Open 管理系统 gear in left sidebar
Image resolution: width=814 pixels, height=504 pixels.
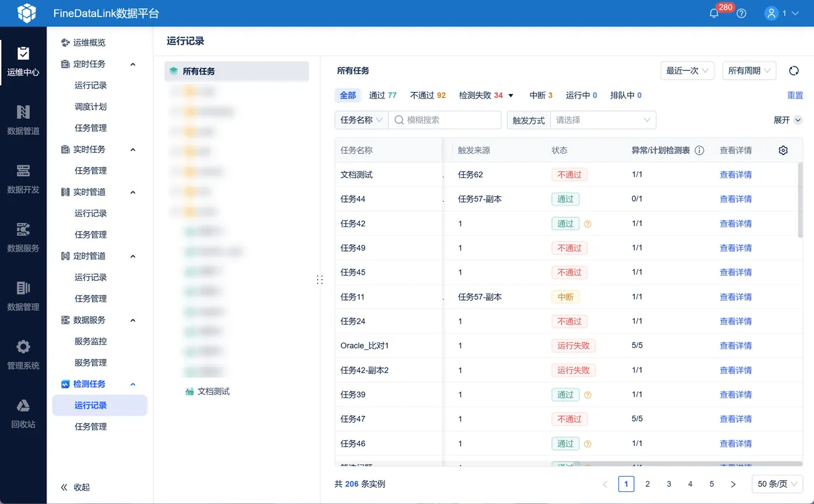point(24,355)
